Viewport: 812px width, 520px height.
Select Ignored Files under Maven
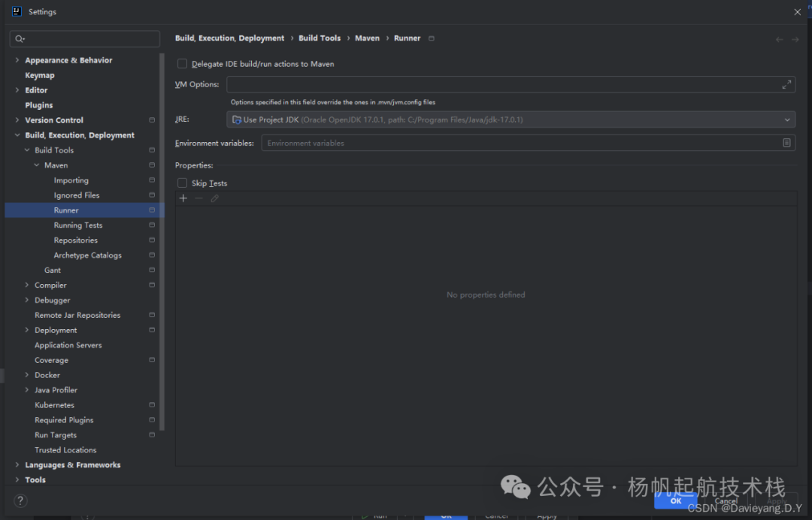pyautogui.click(x=77, y=195)
